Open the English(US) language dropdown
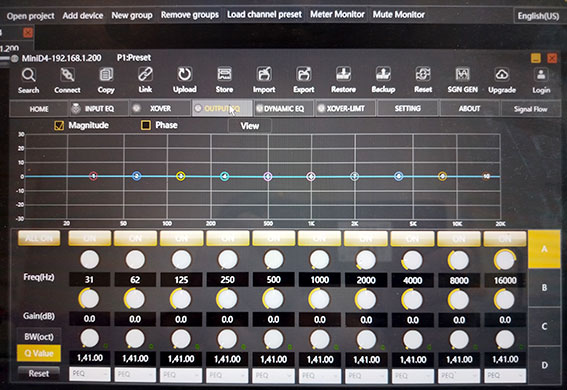The height and width of the screenshot is (390, 567). [x=538, y=16]
